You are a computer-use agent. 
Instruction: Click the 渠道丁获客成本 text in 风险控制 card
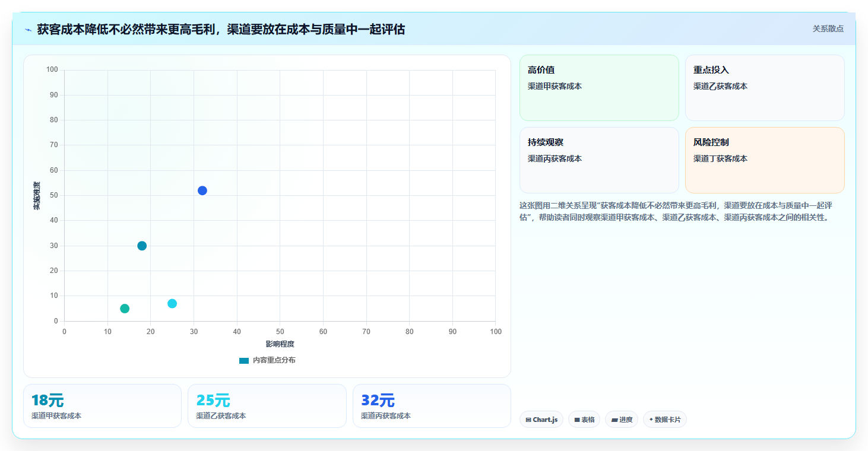click(720, 158)
